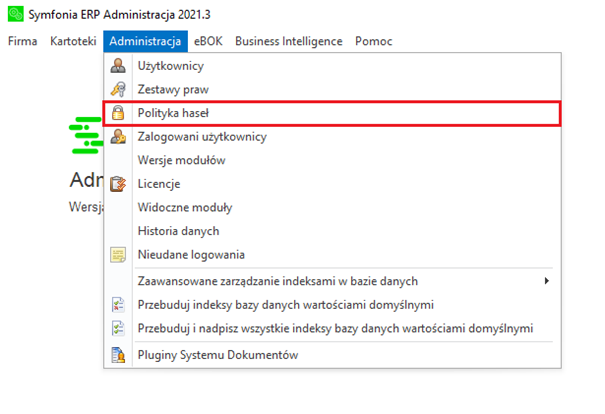The height and width of the screenshot is (414, 605).
Task: Click the Przebuduj indeksy bazy danych icon
Action: coord(118,305)
